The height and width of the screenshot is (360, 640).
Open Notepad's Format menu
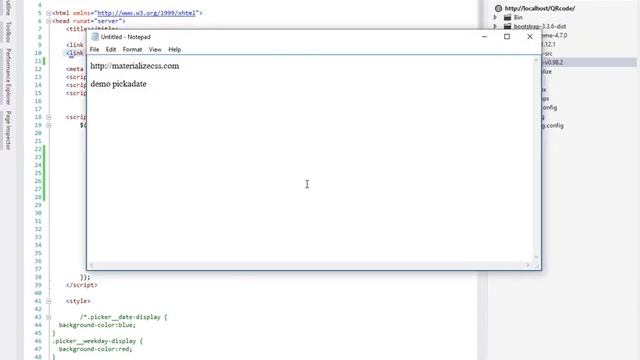coord(132,49)
